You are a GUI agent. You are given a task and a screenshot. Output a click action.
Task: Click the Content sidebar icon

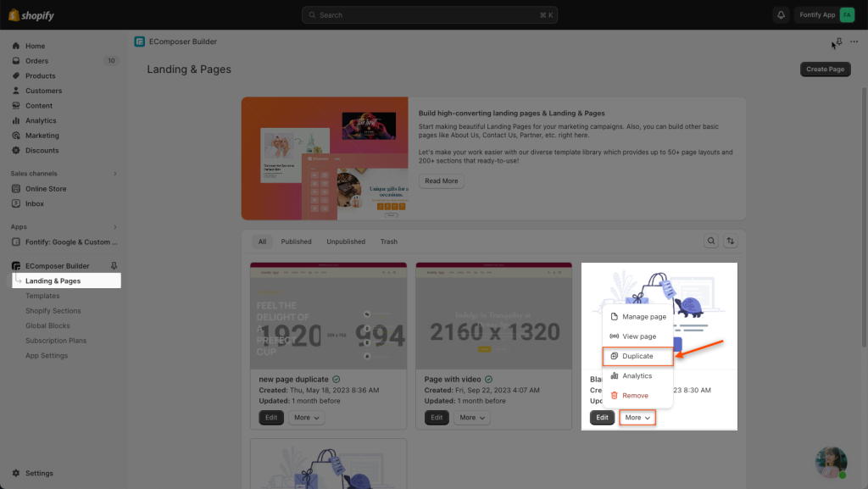coord(16,106)
